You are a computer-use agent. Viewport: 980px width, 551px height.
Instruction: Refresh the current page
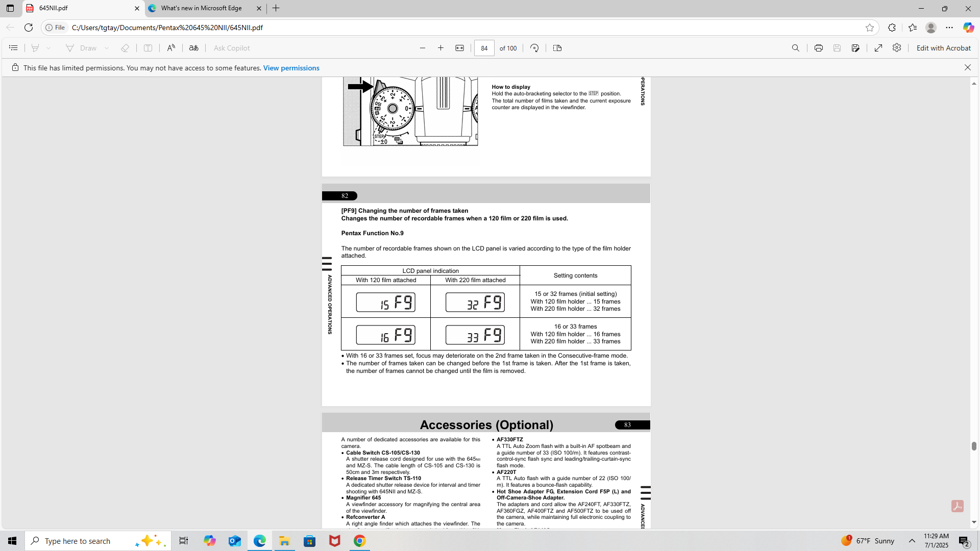tap(29, 28)
